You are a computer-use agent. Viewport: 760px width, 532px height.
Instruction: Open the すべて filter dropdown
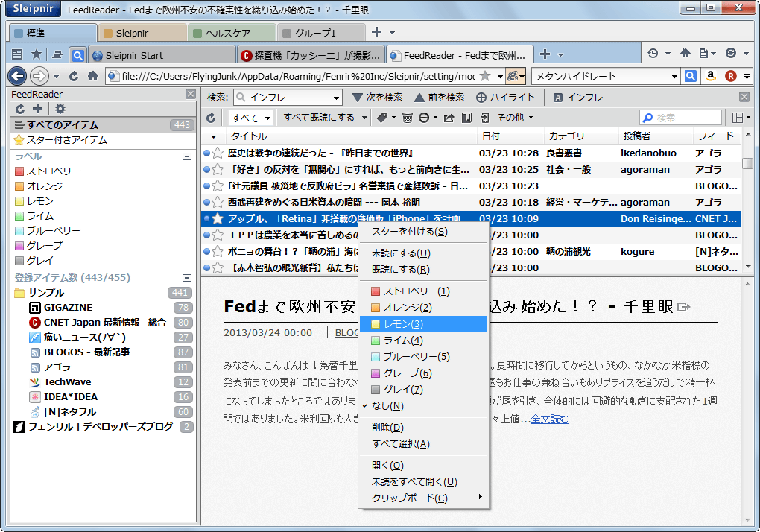coord(251,118)
